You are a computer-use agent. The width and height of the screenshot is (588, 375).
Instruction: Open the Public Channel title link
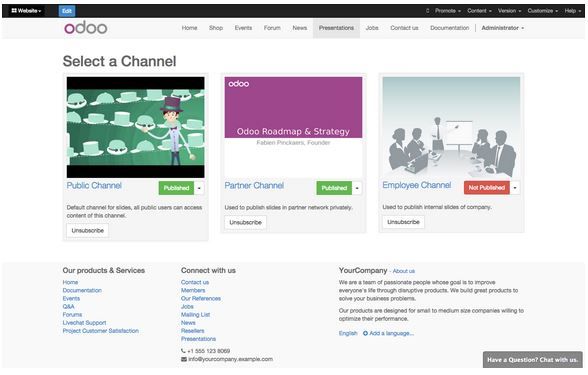tap(94, 186)
